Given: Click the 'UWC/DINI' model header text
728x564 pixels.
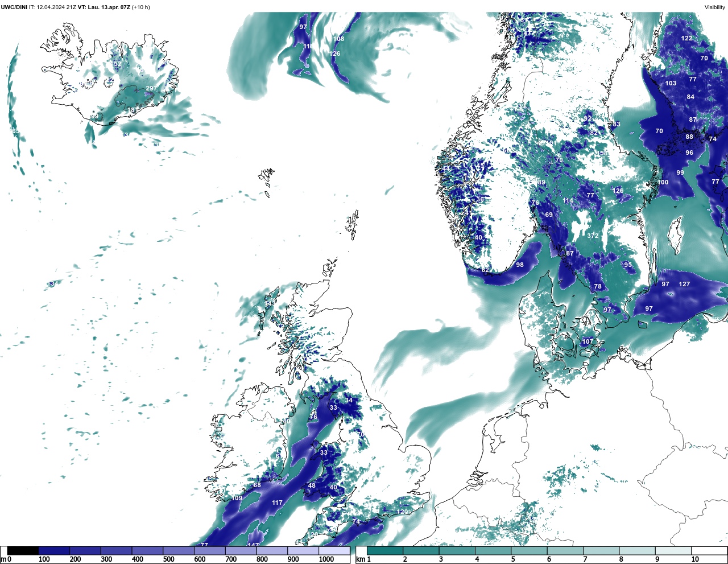Looking at the screenshot, I should [14, 7].
